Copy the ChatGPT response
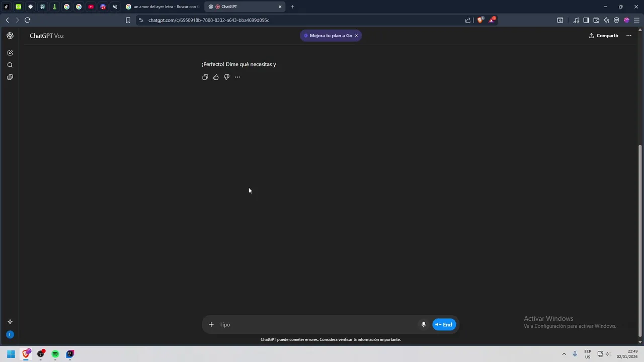 (x=205, y=77)
